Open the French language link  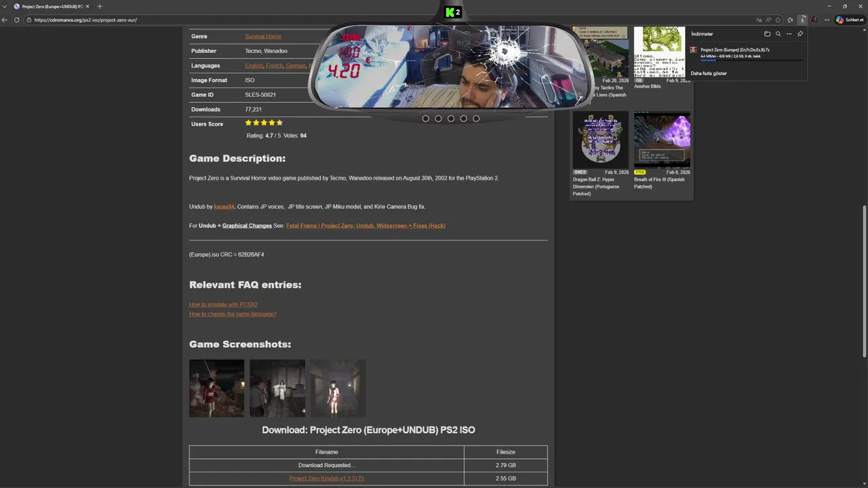point(275,66)
